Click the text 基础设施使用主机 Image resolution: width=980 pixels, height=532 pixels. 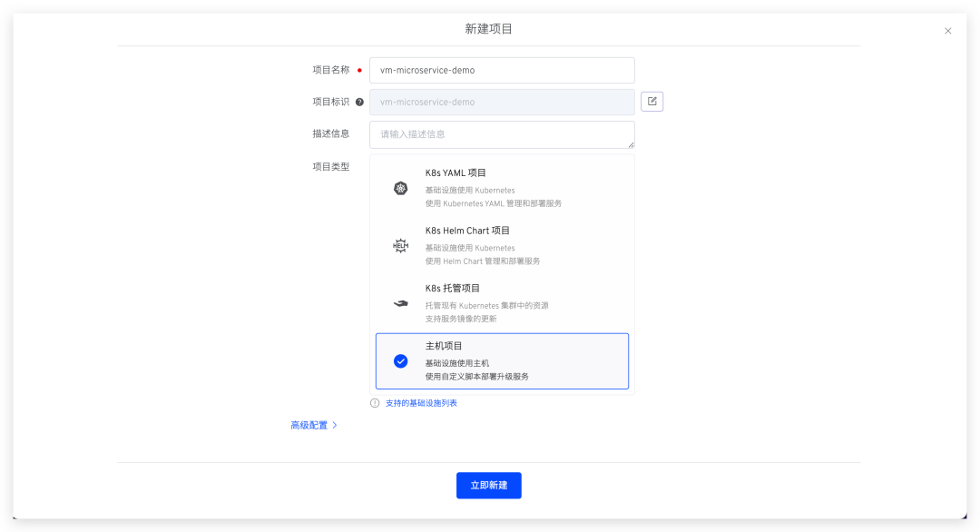(x=456, y=363)
